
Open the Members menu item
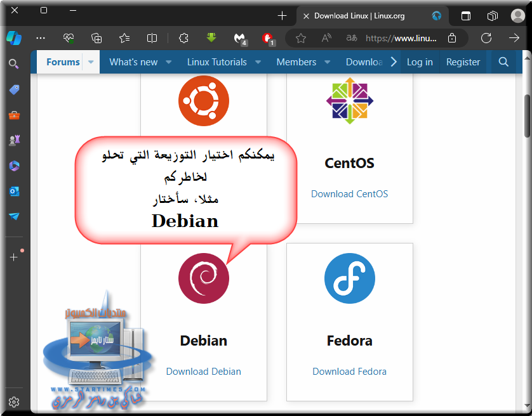point(296,62)
